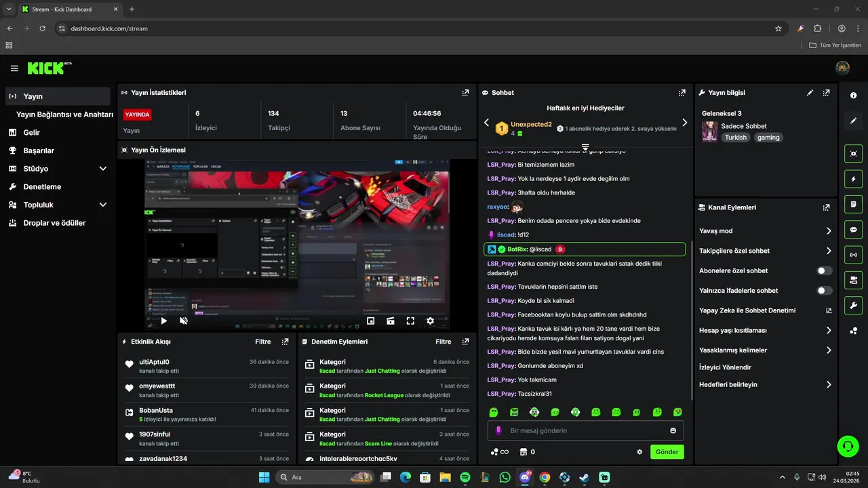Enter fullscreen on the stream preview
868x488 pixels.
(410, 321)
